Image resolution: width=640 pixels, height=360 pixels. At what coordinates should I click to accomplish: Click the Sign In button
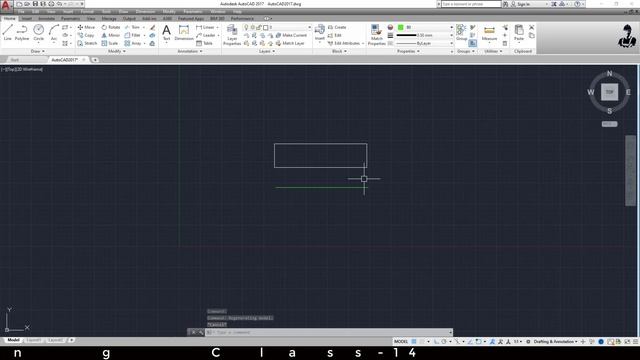(520, 4)
